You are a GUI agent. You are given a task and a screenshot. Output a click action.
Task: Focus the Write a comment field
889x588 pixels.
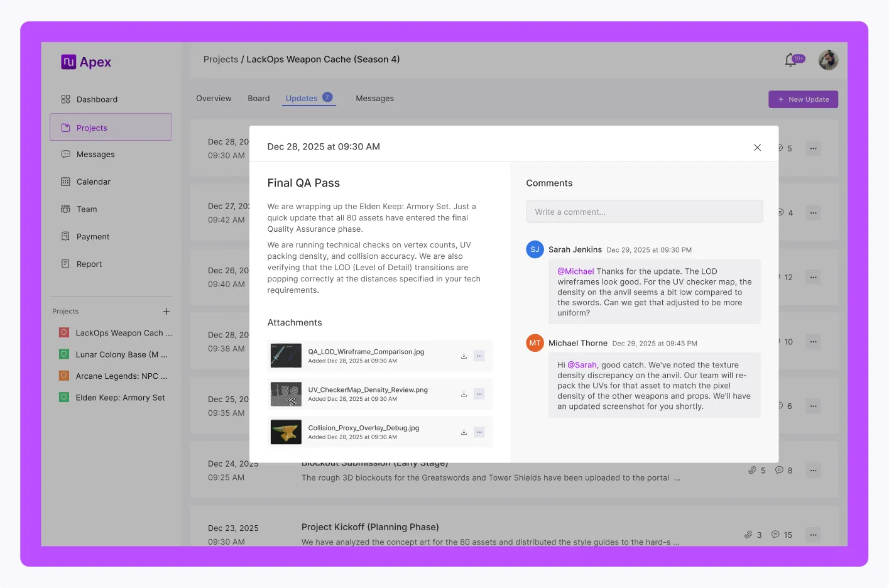644,212
